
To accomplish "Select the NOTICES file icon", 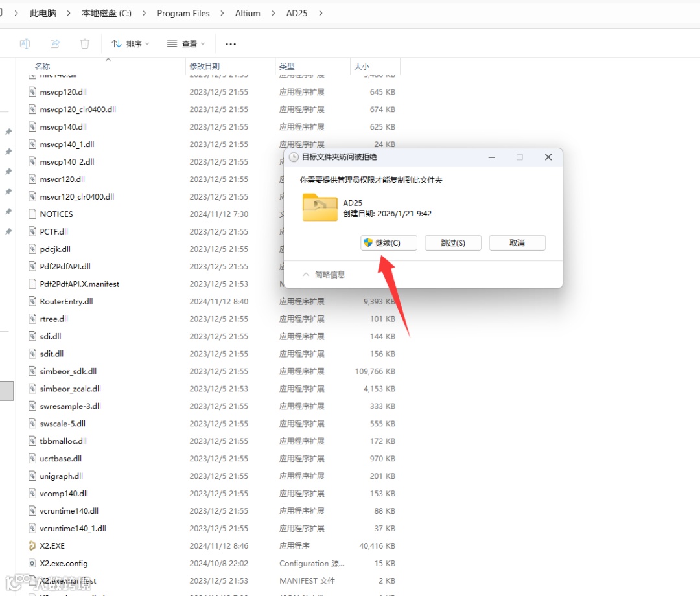I will [x=32, y=214].
